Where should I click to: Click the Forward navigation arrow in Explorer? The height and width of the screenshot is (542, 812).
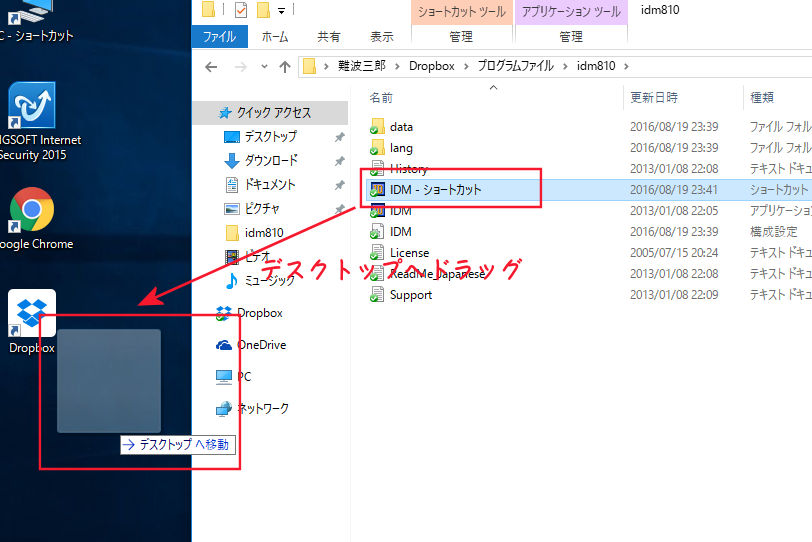pyautogui.click(x=240, y=67)
